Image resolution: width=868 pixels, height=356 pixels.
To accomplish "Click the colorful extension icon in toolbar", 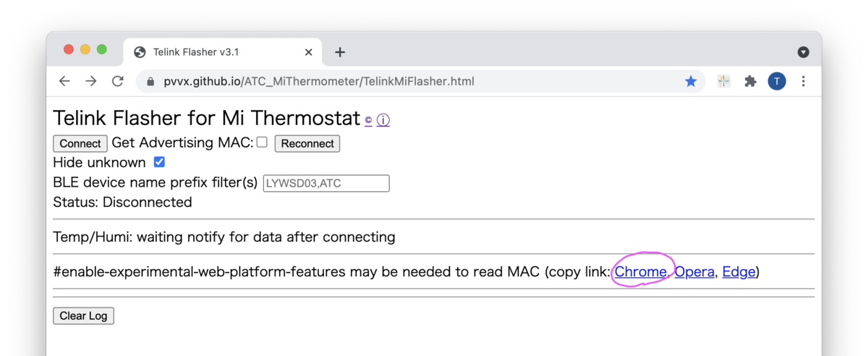I will tap(723, 81).
